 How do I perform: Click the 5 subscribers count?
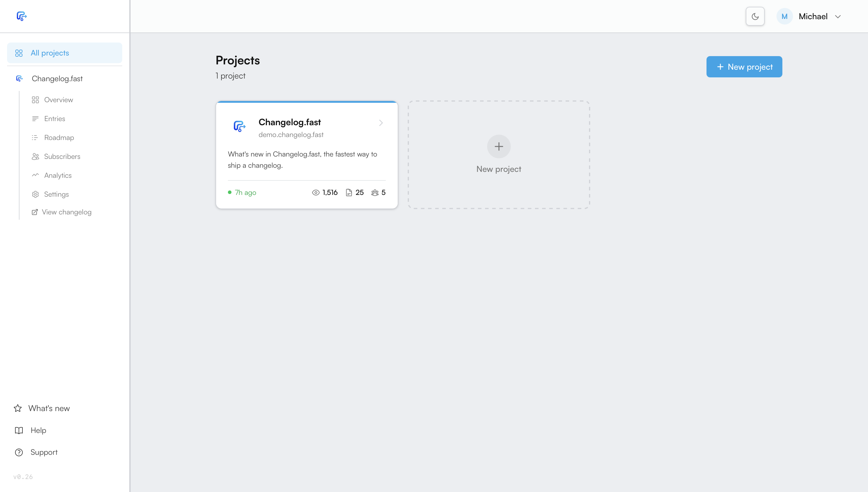pyautogui.click(x=383, y=192)
